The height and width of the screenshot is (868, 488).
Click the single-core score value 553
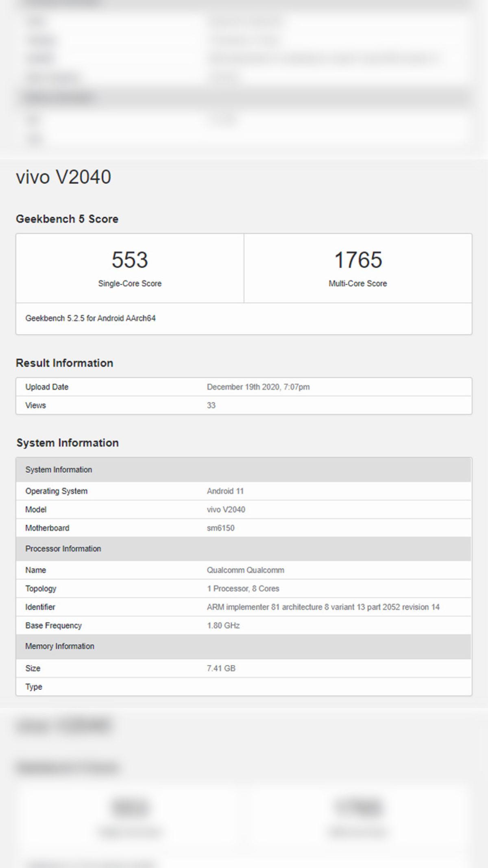click(x=130, y=260)
